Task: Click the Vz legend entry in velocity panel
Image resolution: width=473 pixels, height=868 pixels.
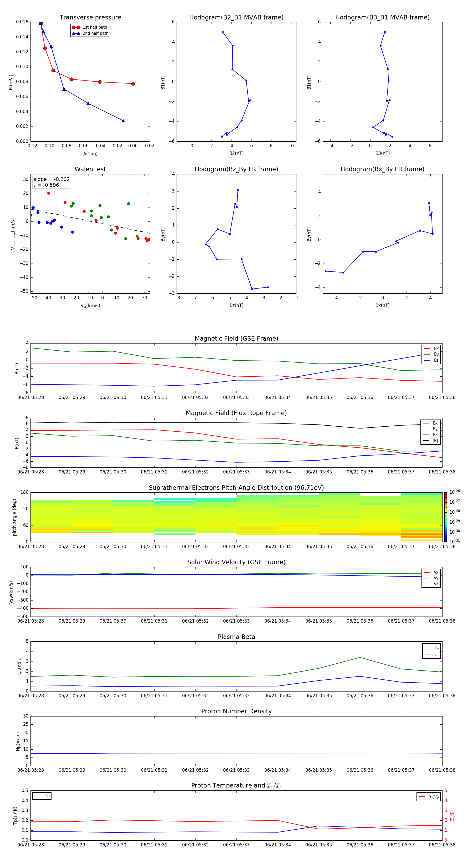Action: 431,584
